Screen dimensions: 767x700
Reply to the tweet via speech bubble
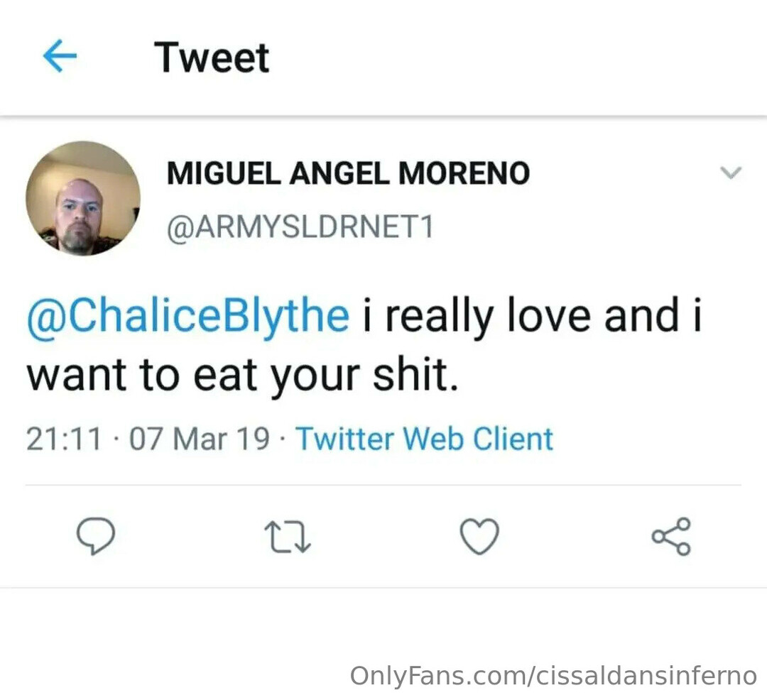(x=95, y=536)
